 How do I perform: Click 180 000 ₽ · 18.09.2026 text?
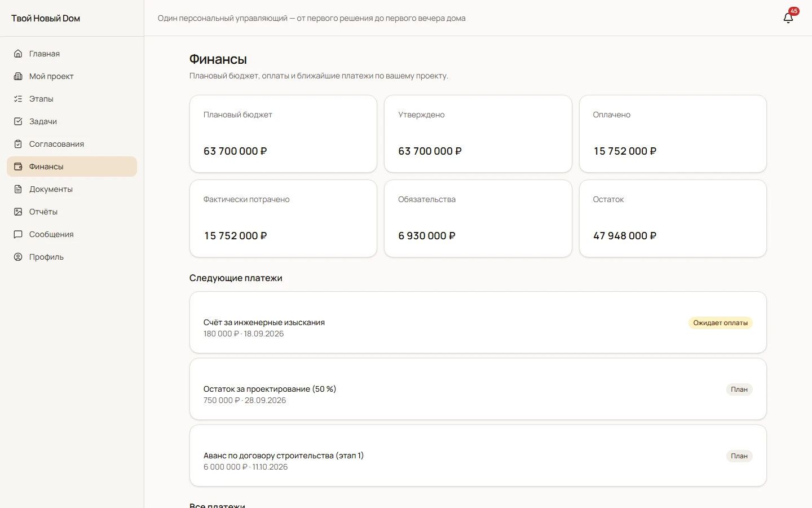(244, 334)
